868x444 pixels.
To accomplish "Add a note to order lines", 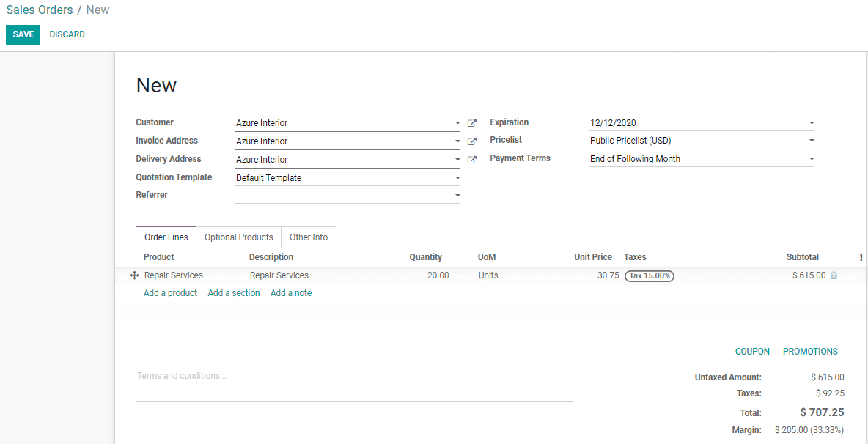I will click(x=290, y=293).
